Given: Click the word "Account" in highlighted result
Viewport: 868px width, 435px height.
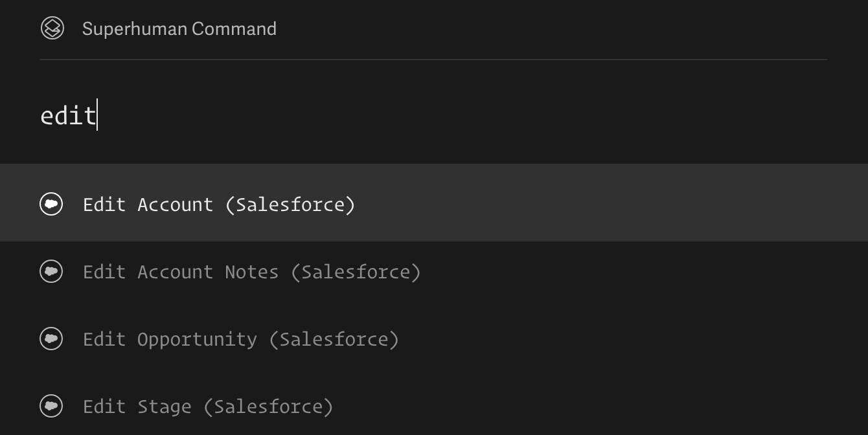Looking at the screenshot, I should 175,205.
